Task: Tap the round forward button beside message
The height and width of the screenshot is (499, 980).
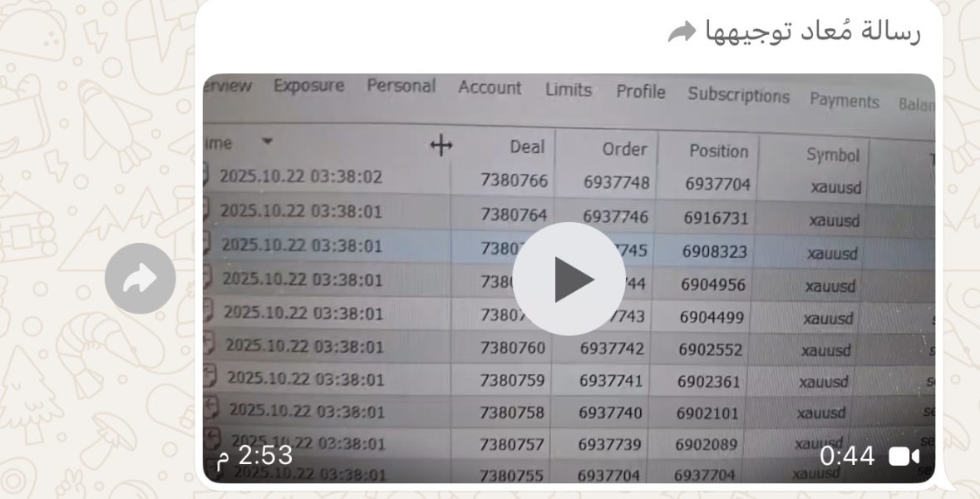Action: coord(140,279)
